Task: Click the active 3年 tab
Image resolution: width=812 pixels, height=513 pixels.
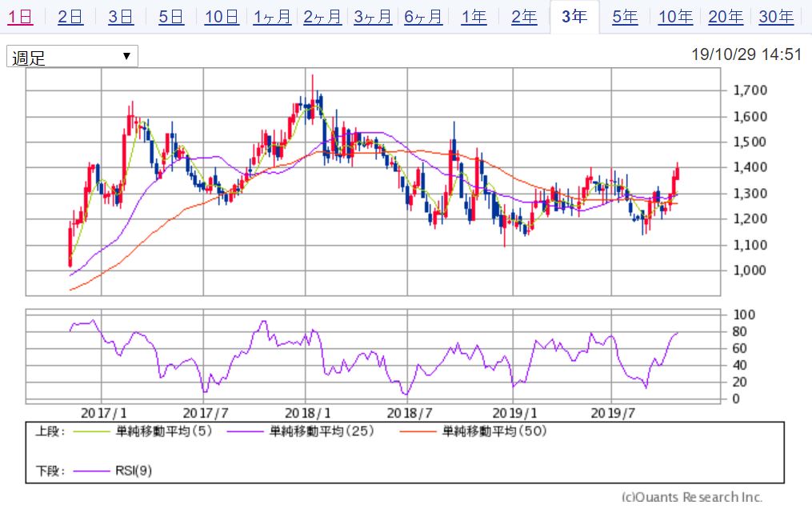Action: pyautogui.click(x=574, y=17)
